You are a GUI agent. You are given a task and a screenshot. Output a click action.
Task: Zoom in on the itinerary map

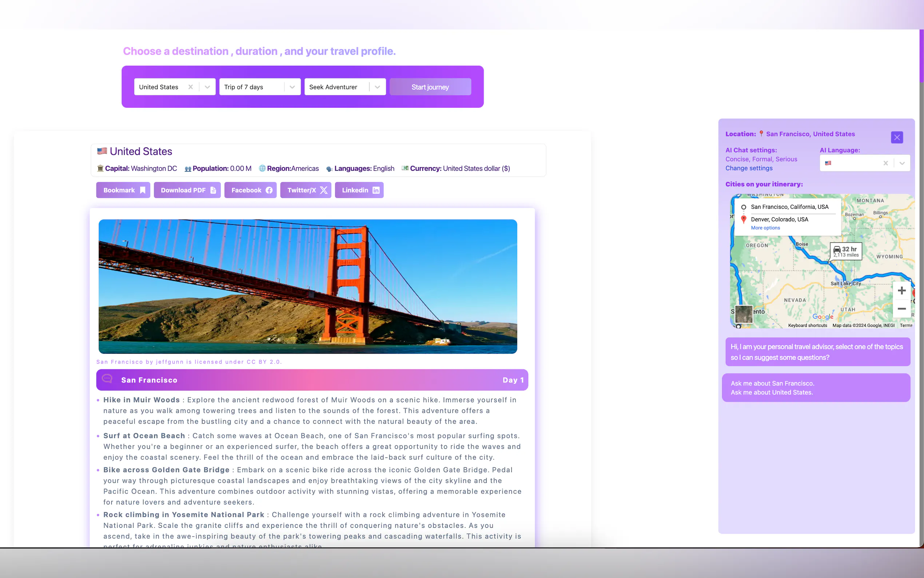tap(901, 290)
